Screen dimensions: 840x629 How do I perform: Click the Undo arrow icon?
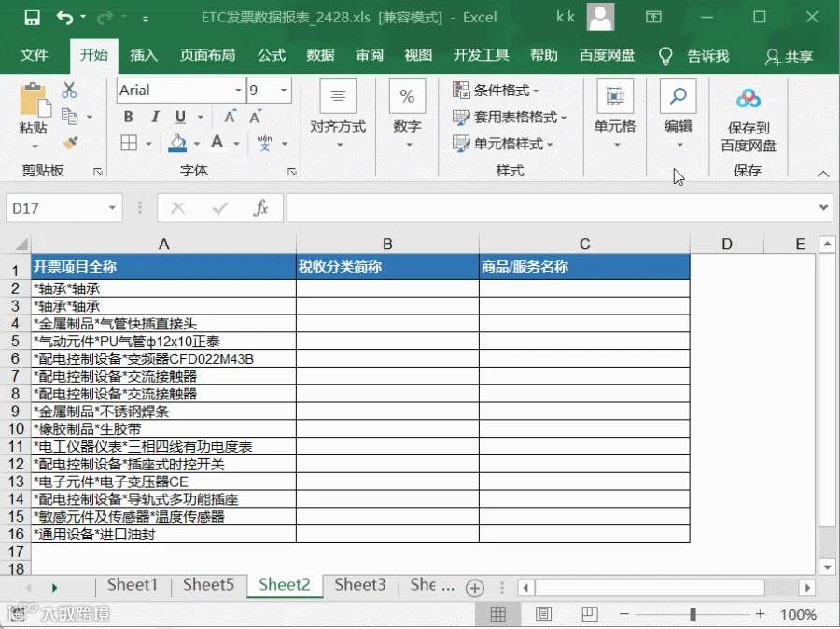point(64,18)
